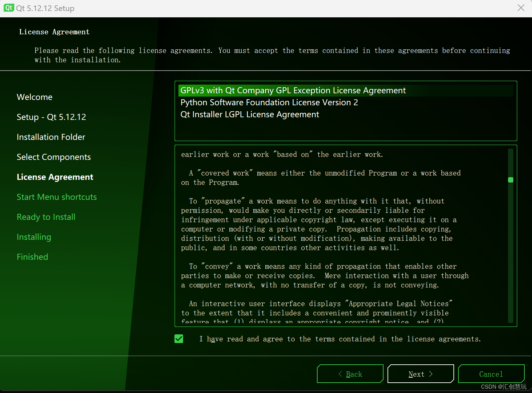532x393 pixels.
Task: Click the paragraph beginning 'To "convey" a work'
Action: pos(325,276)
